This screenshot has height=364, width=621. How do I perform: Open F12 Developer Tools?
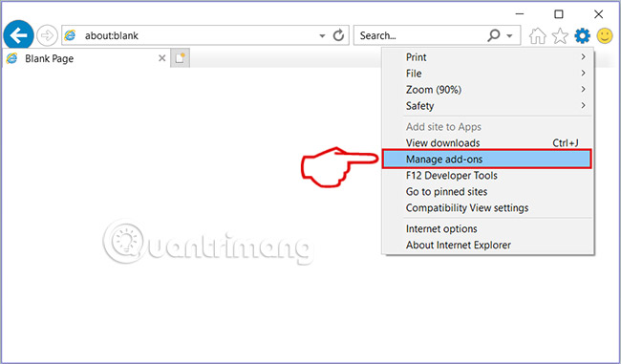tap(488, 176)
